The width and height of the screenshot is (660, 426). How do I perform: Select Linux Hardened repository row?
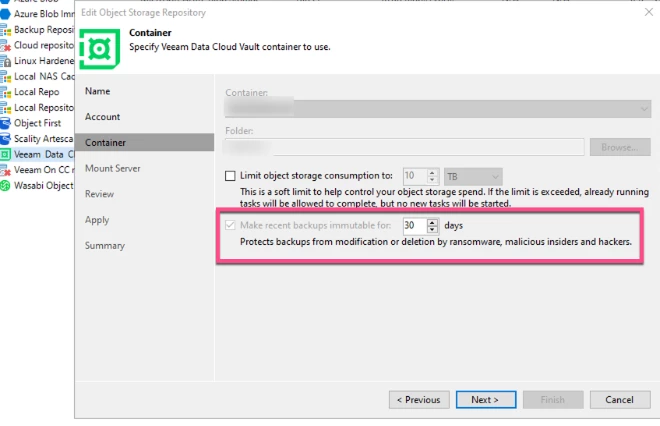37,61
